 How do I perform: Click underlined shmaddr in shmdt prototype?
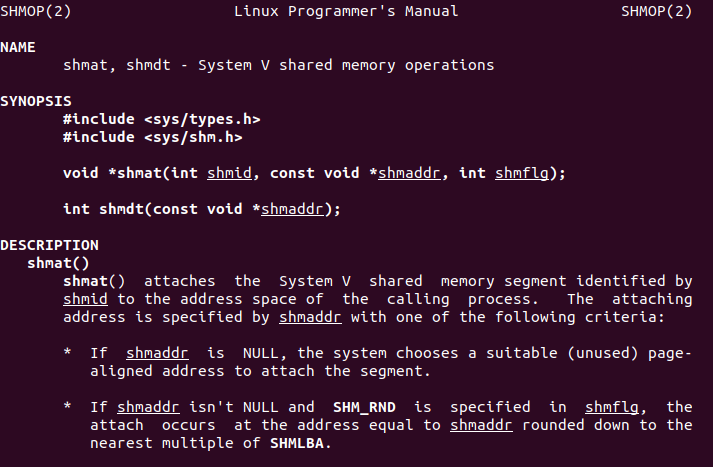click(292, 209)
